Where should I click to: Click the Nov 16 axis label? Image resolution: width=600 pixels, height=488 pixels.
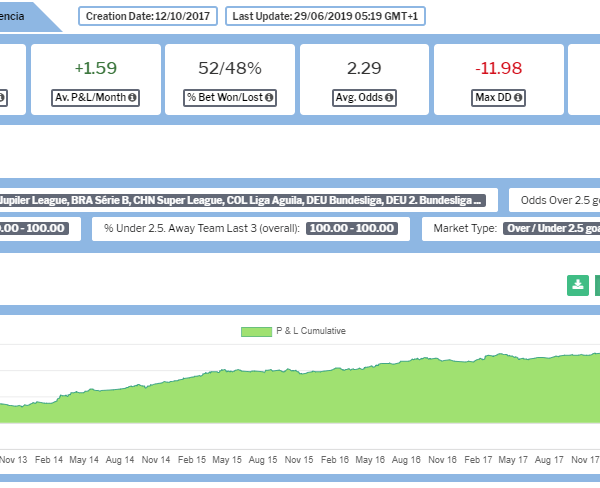442,460
